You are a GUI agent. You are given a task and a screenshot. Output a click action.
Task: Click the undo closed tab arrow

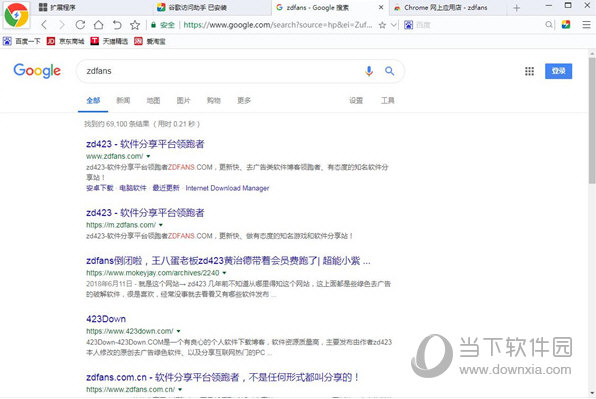point(117,25)
